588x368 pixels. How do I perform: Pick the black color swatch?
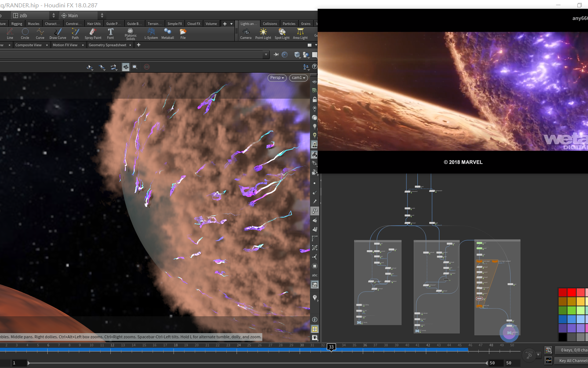[563, 337]
